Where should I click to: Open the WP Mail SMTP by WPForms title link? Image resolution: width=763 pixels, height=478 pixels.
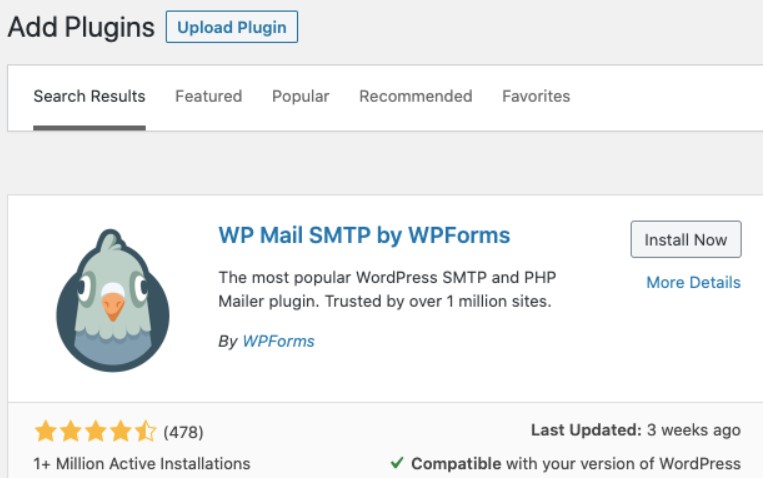pos(364,236)
